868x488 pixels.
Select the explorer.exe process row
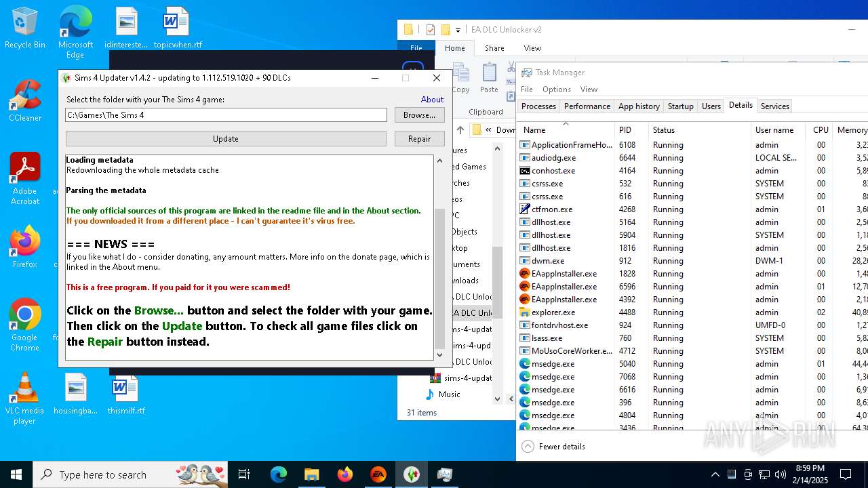(x=693, y=312)
